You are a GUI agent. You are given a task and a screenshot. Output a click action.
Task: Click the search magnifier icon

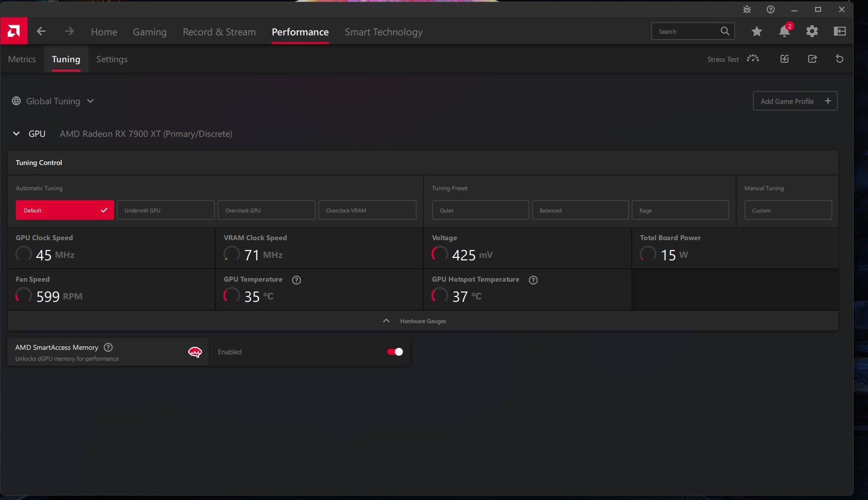tap(725, 31)
